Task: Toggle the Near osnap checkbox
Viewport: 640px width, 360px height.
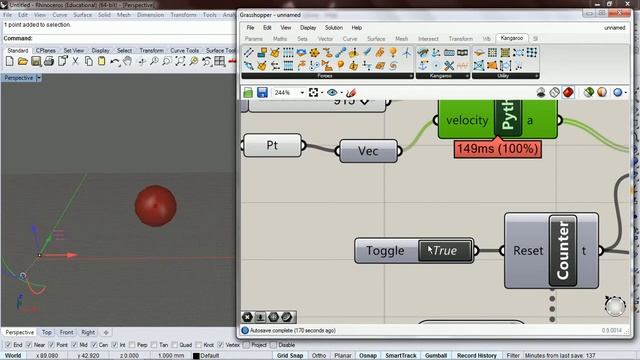Action: pos(29,345)
